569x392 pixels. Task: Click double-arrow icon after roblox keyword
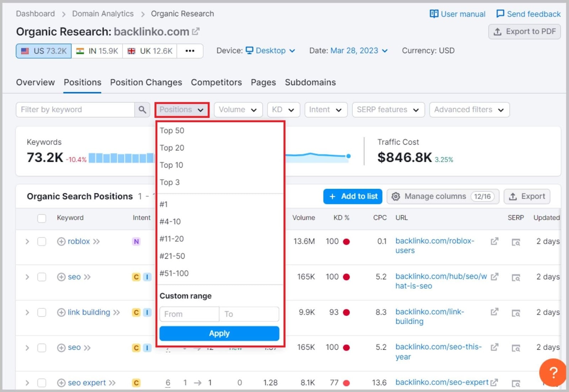click(96, 242)
